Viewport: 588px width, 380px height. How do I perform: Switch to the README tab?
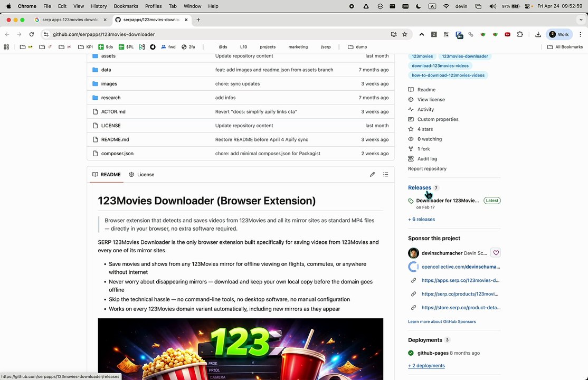107,175
